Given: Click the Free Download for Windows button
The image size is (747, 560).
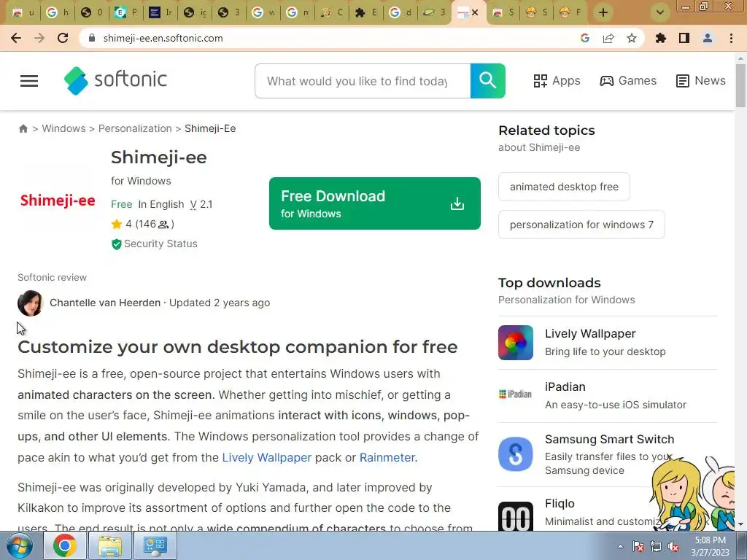Looking at the screenshot, I should 375,203.
